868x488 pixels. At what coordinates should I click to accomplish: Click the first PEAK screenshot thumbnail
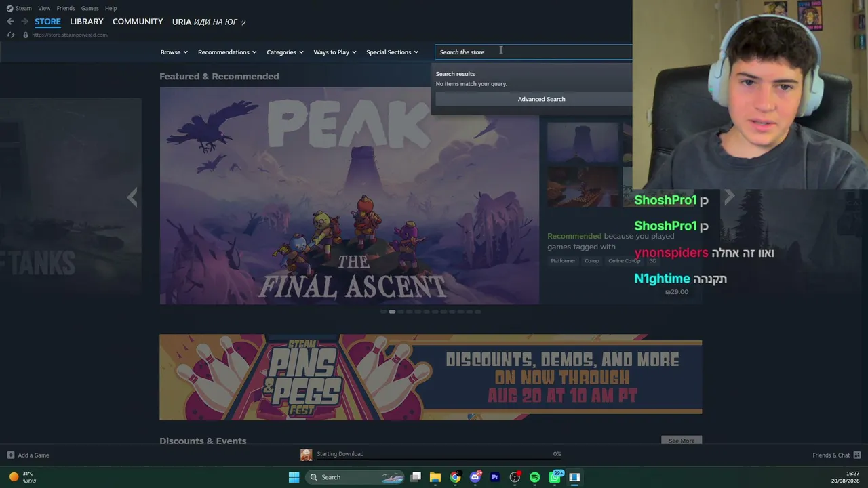click(x=583, y=143)
